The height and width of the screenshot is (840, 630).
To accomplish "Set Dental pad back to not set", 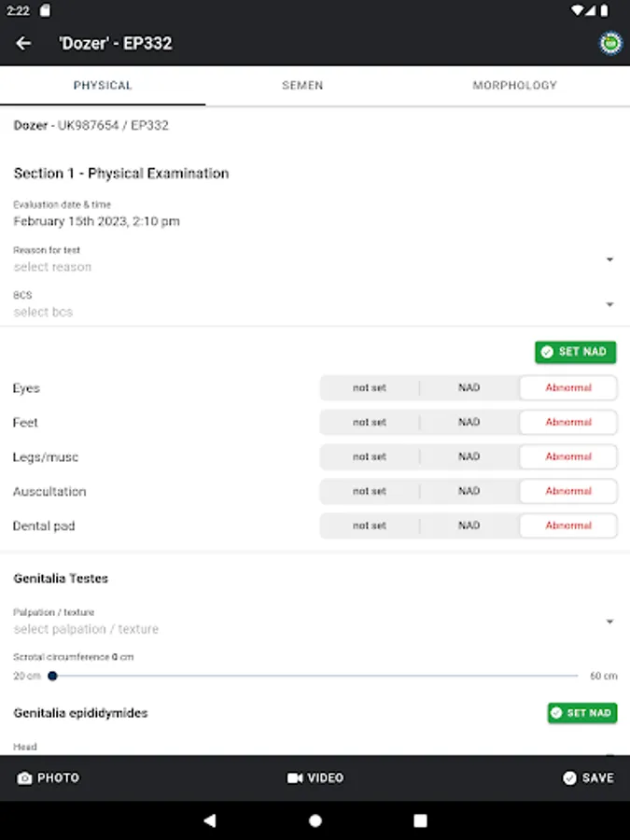I will pyautogui.click(x=370, y=525).
